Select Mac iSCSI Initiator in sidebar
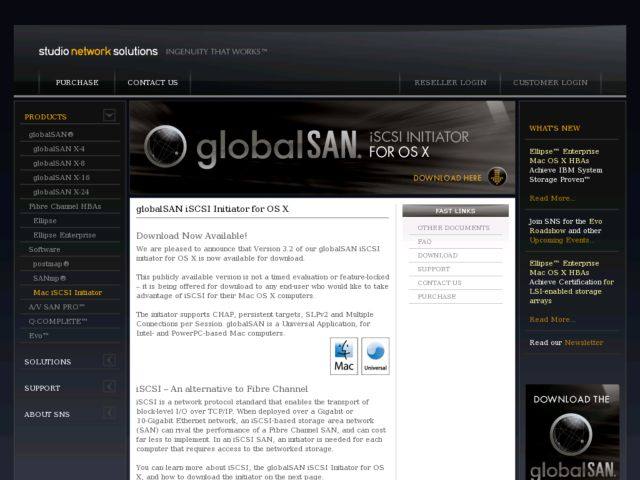Viewport: 640px width, 480px height. pyautogui.click(x=67, y=292)
